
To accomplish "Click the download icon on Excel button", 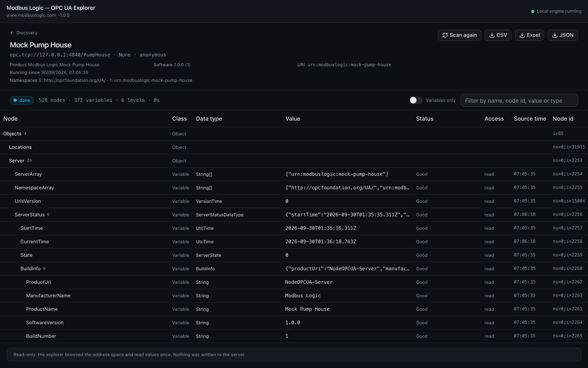I will point(522,35).
